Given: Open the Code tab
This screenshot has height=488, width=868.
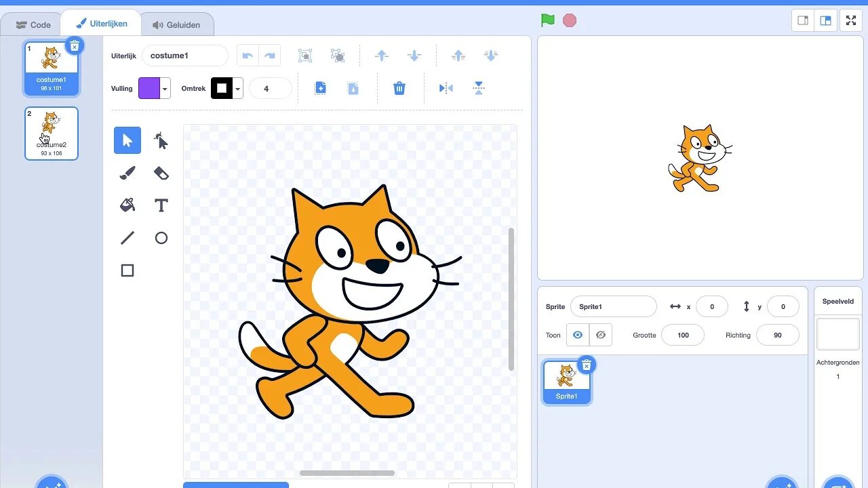Looking at the screenshot, I should [x=33, y=24].
